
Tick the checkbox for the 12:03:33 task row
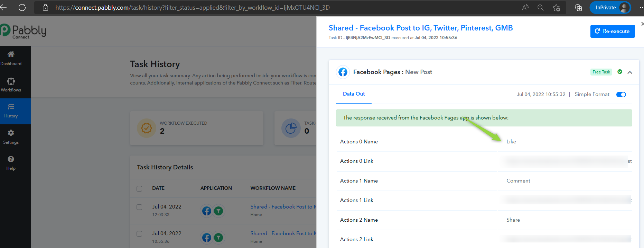[x=139, y=207]
